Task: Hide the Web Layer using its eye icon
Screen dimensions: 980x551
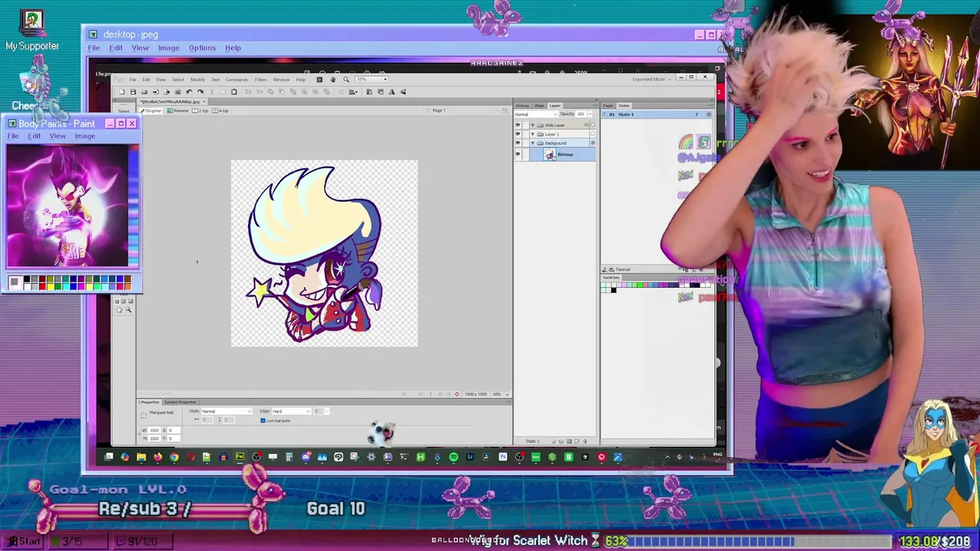Action: click(x=518, y=125)
